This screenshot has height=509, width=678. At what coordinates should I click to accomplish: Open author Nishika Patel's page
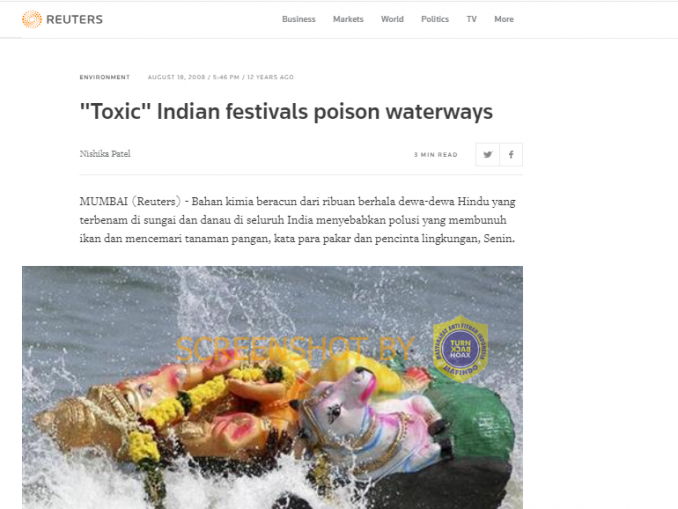105,154
